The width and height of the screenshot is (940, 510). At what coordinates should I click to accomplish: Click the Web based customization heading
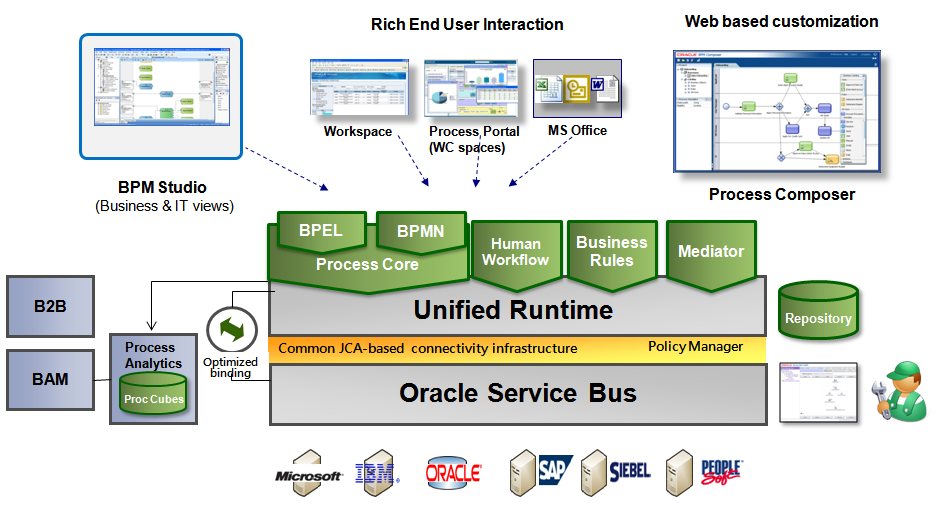pyautogui.click(x=782, y=22)
